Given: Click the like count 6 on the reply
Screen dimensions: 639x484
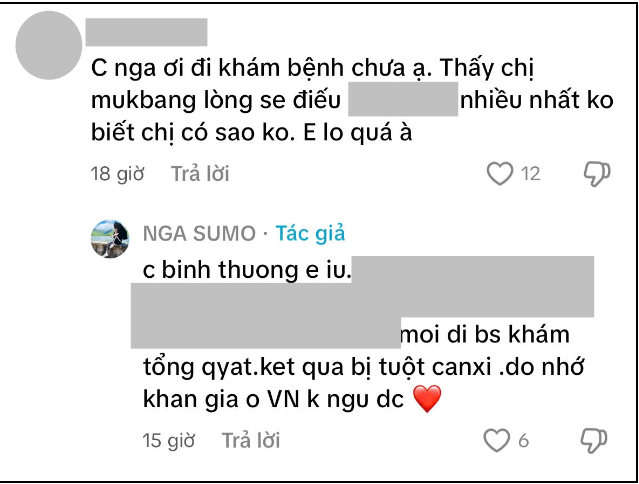Looking at the screenshot, I should point(523,441).
